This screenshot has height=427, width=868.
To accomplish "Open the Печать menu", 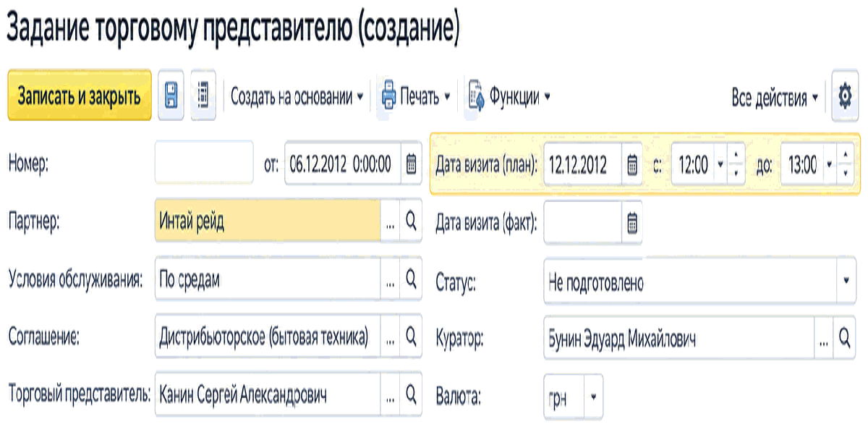I will click(416, 96).
